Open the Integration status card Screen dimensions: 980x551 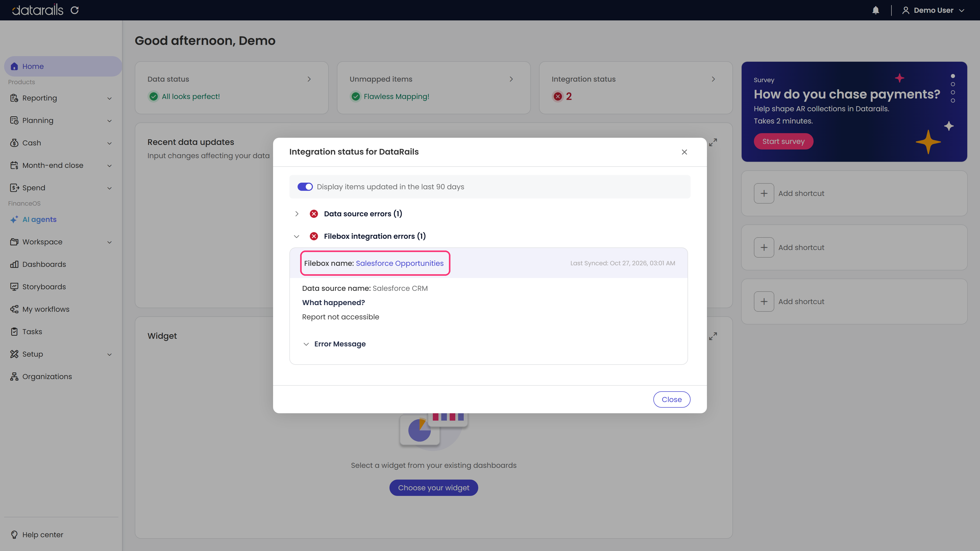[x=636, y=88]
